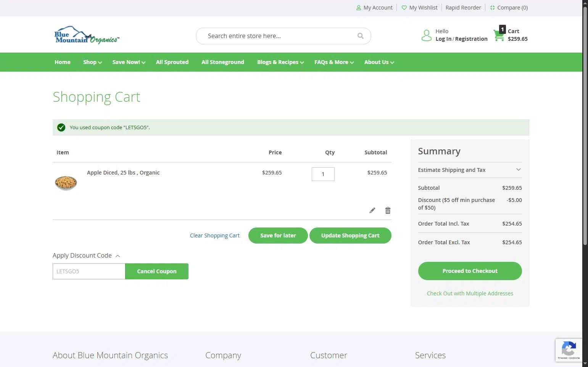588x367 pixels.
Task: Click the Company footer heading
Action: pos(223,355)
